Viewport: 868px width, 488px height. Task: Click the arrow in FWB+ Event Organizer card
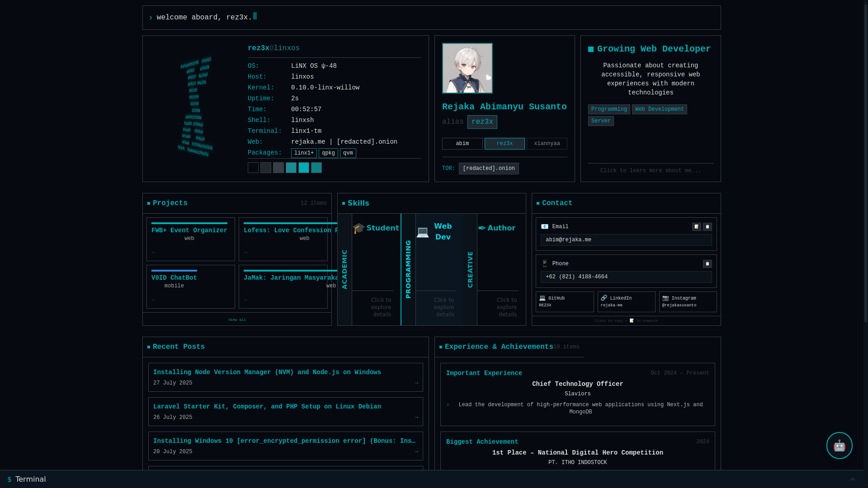point(153,253)
